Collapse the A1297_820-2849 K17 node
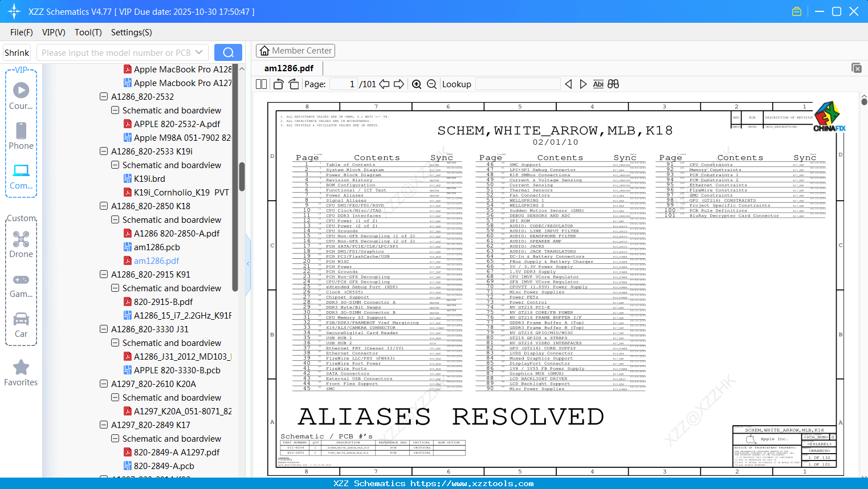Viewport: 868px width, 489px height. 104,425
